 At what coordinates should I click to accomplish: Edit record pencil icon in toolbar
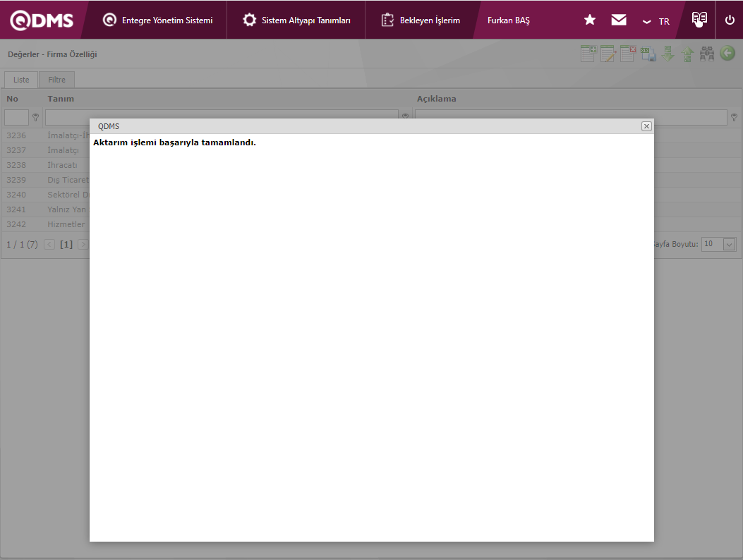pyautogui.click(x=608, y=54)
